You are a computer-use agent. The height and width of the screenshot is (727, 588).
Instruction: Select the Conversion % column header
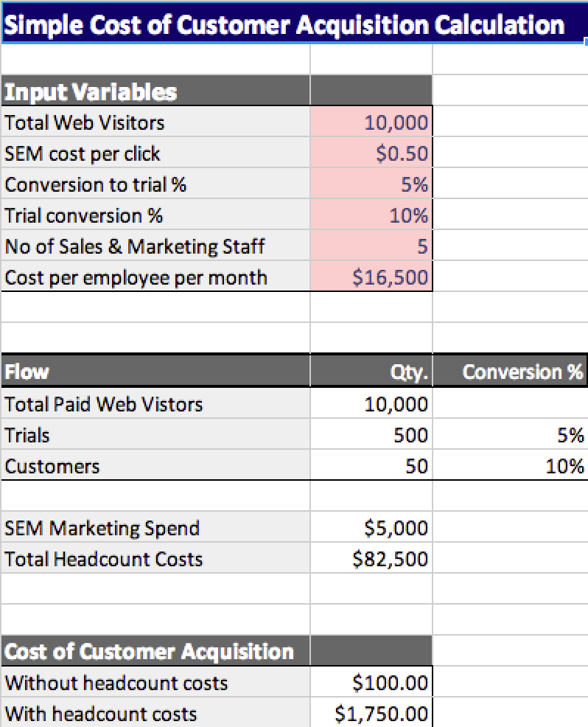click(x=510, y=372)
